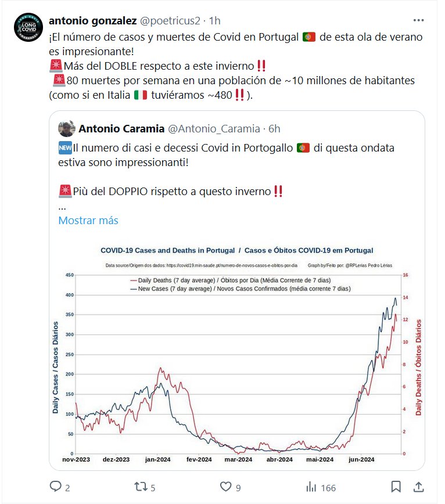Click the Antonio Caramia author name

(x=120, y=128)
